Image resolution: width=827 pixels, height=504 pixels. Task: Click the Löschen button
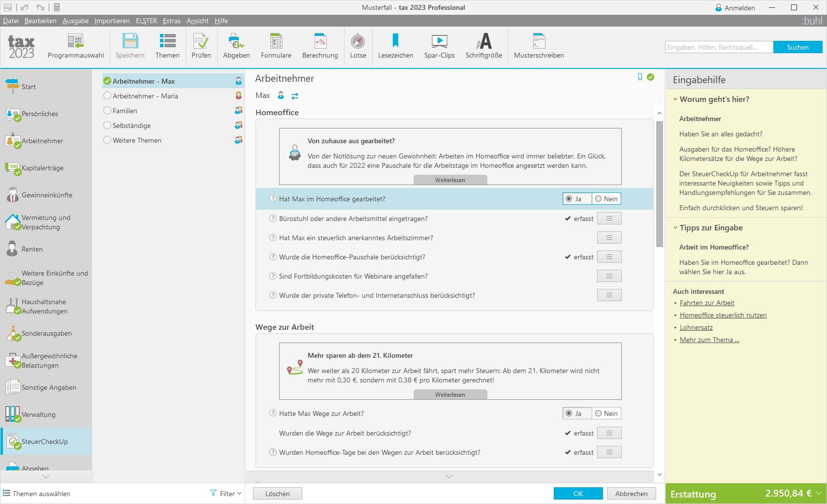tap(278, 494)
